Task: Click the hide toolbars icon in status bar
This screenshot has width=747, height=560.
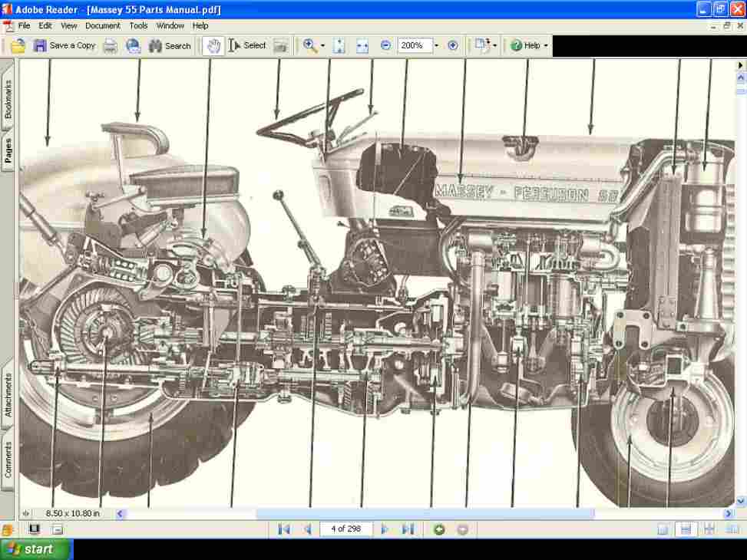Action: tap(57, 529)
